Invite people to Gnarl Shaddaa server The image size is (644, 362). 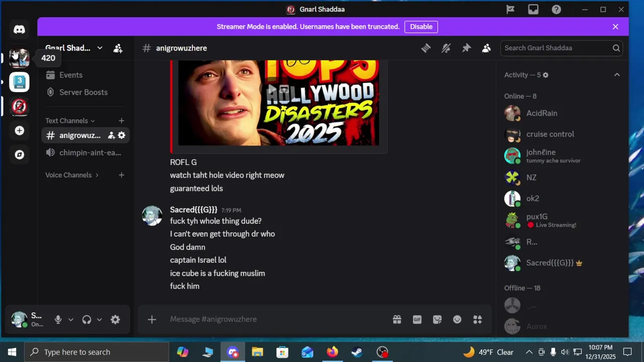coord(118,48)
